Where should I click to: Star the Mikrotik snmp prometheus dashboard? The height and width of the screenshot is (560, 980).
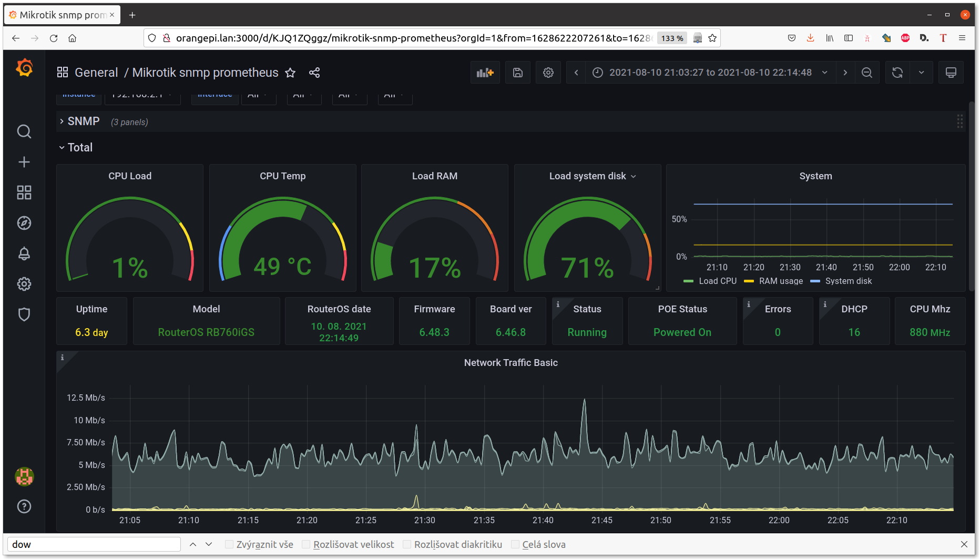click(x=290, y=73)
